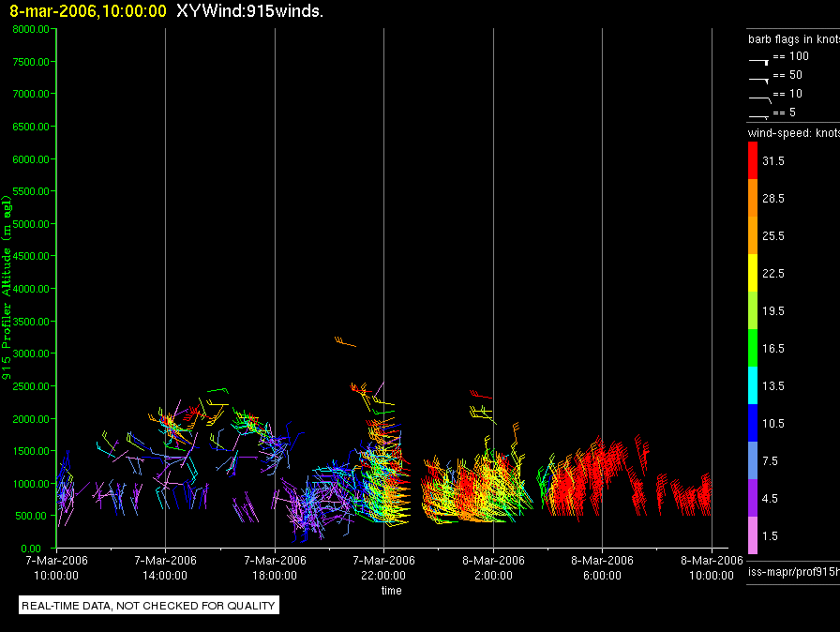Click the 5500.00 altitude tick label
Screen dimensions: 840x632
point(31,191)
